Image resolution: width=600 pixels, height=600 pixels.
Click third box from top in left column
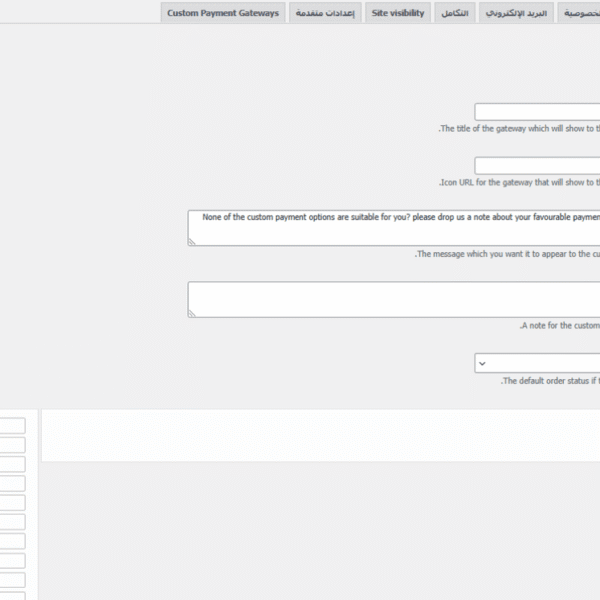12,464
